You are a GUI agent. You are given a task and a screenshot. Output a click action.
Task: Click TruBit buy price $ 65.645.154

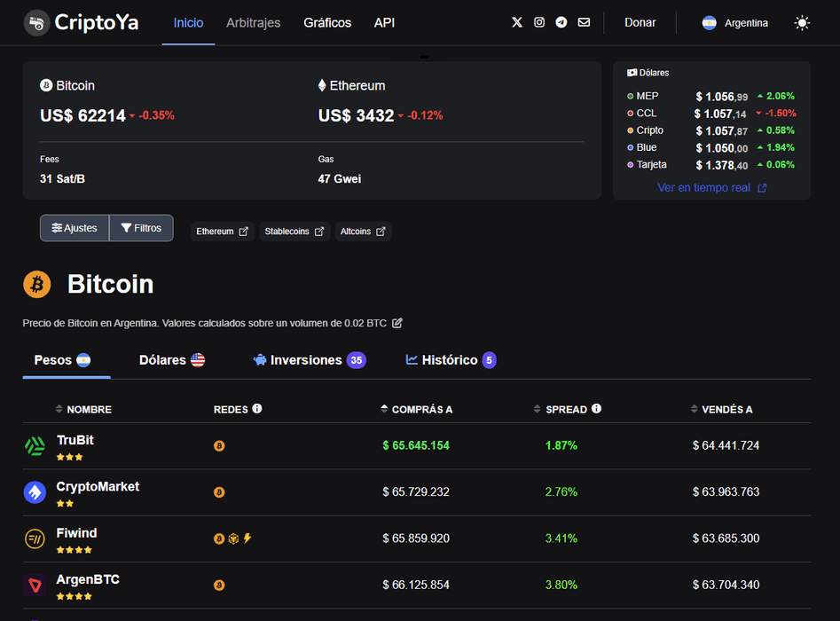(416, 446)
